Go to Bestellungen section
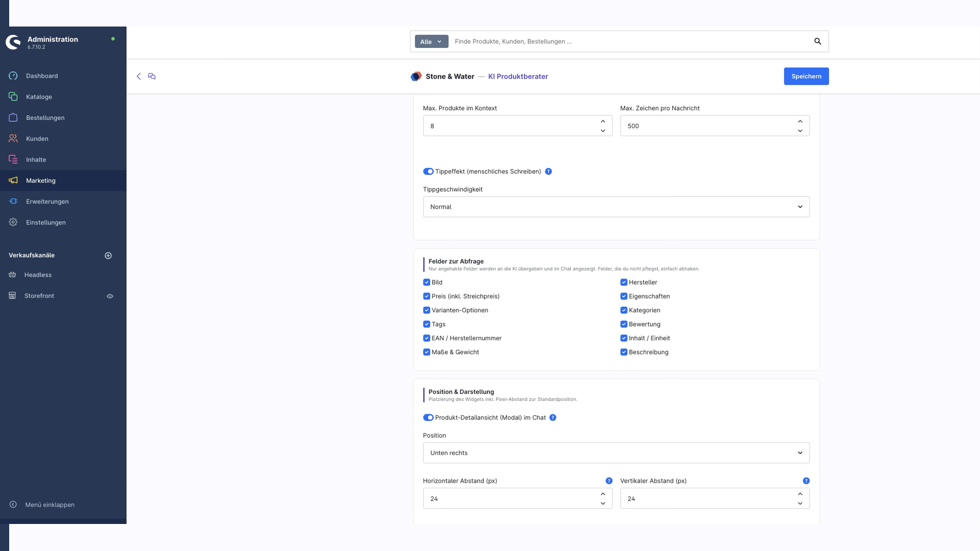This screenshot has height=551, width=980. (45, 118)
